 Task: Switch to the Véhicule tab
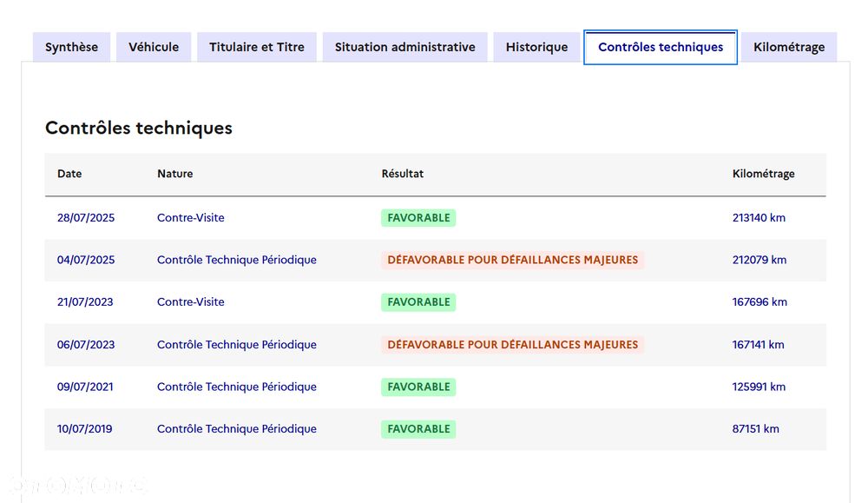(x=154, y=47)
